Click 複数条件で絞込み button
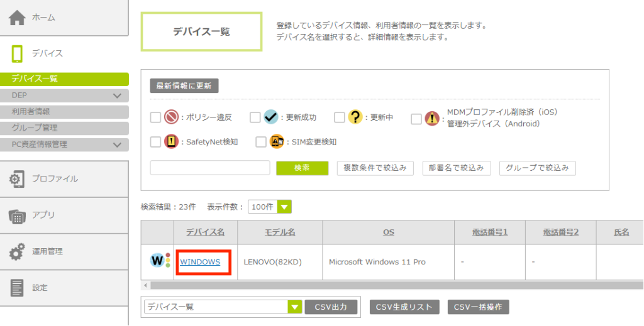The width and height of the screenshot is (644, 326). coord(375,168)
